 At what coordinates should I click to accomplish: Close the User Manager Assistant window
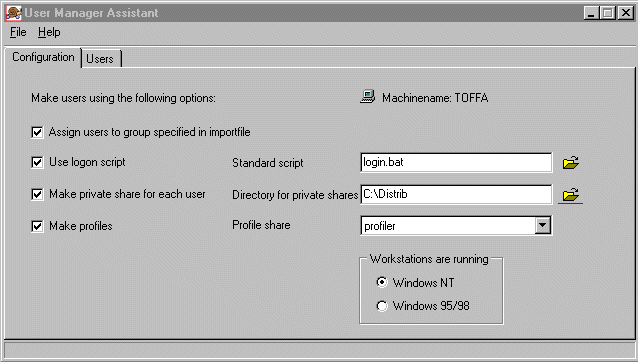(625, 13)
